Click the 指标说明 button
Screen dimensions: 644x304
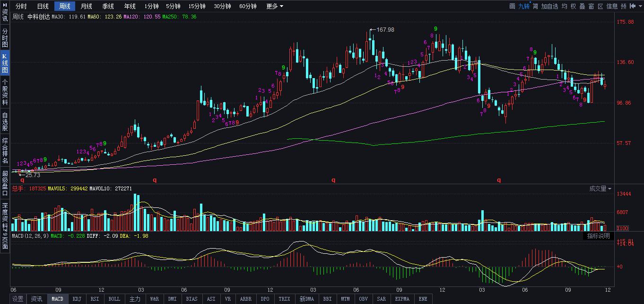[598, 236]
